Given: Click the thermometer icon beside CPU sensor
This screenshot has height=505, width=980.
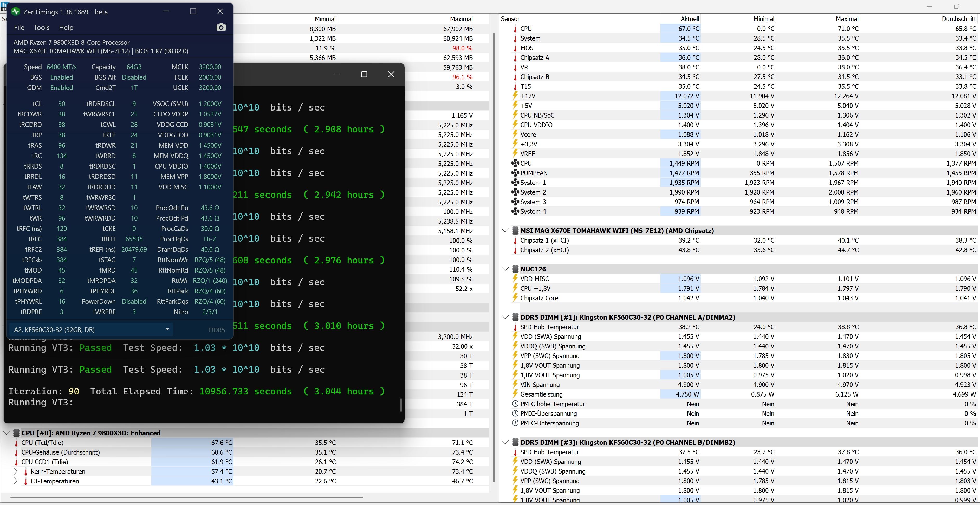Looking at the screenshot, I should [515, 29].
